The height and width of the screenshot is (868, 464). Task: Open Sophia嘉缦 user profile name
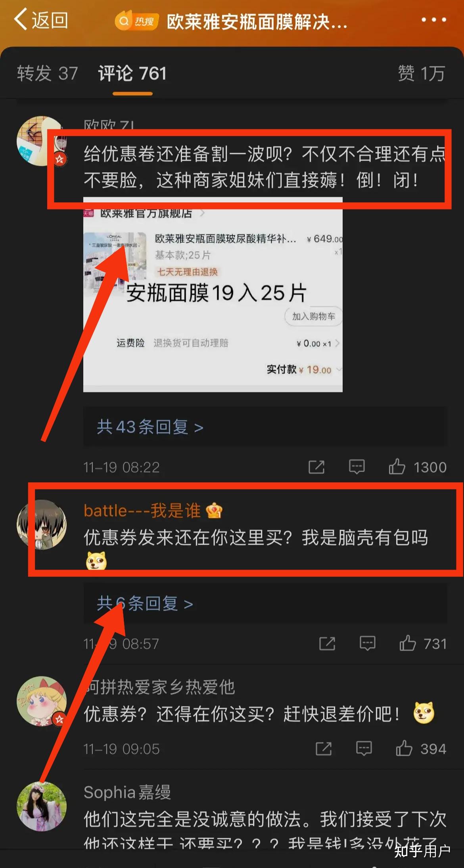point(127,792)
